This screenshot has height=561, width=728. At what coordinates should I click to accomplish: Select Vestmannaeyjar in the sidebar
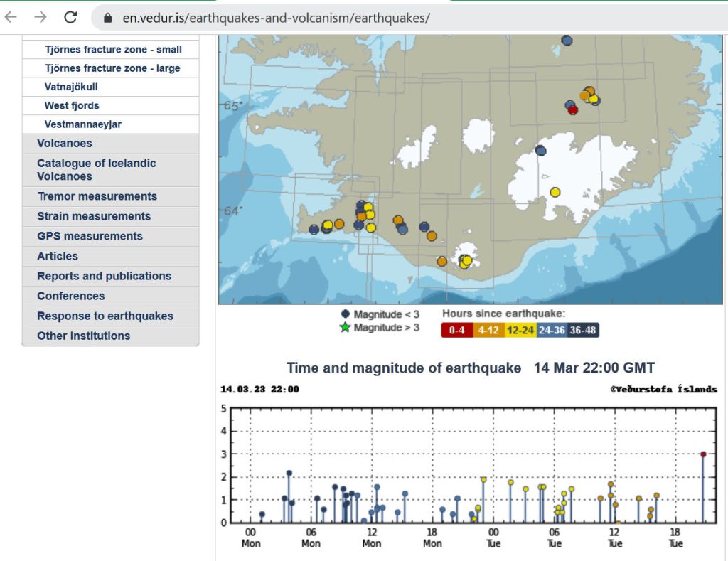[x=83, y=124]
